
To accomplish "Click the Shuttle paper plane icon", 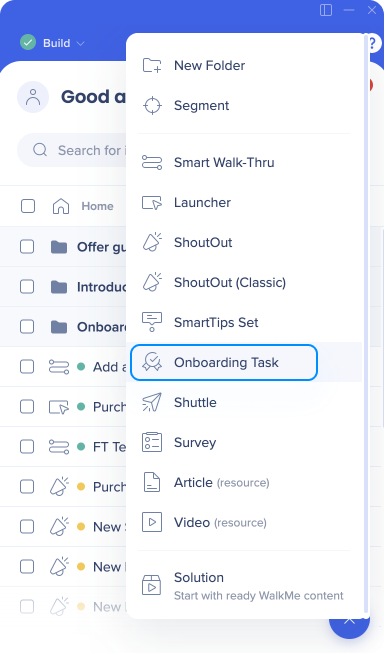I will (x=152, y=402).
